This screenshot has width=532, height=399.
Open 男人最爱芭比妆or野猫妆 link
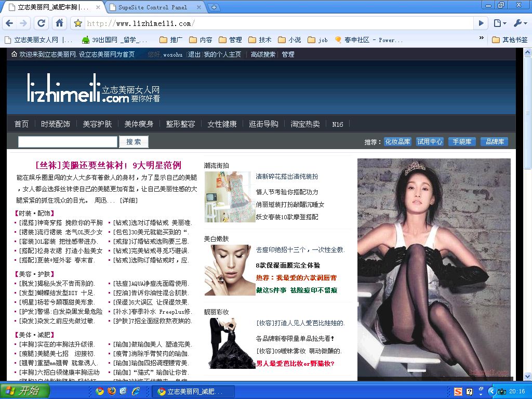(x=295, y=364)
